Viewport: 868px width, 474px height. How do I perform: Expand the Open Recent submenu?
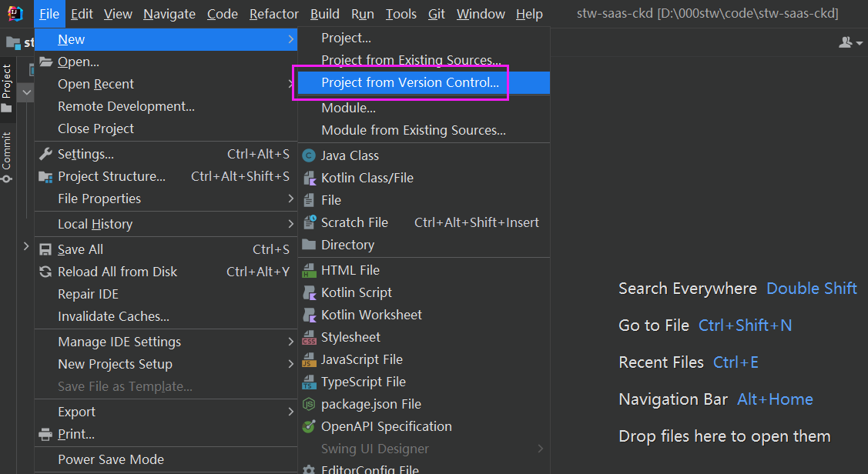[96, 84]
